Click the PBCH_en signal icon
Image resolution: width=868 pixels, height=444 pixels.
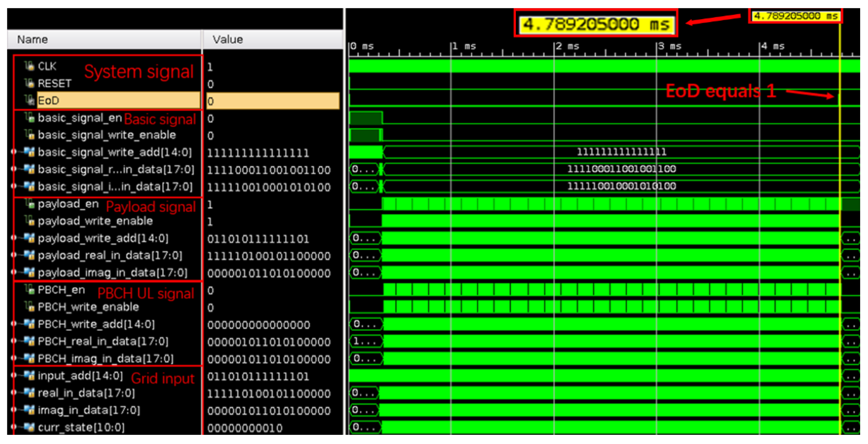[x=30, y=290]
